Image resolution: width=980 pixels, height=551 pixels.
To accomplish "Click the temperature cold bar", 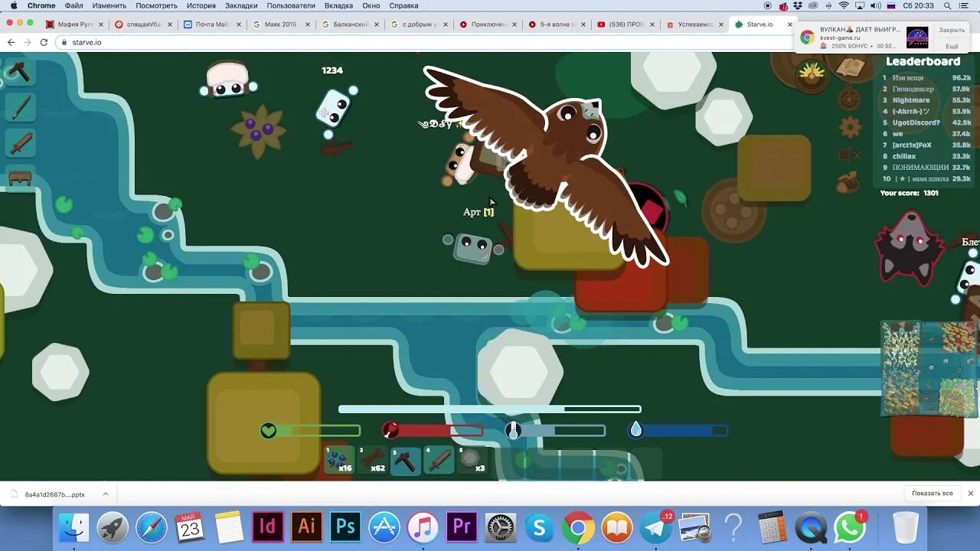I will (556, 431).
